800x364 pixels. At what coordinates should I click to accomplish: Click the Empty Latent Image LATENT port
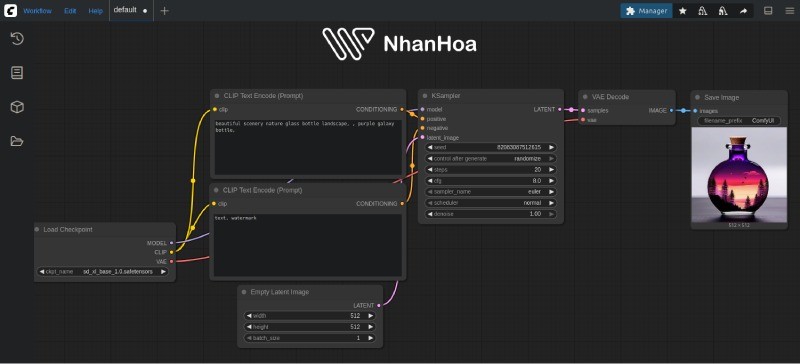(379, 305)
